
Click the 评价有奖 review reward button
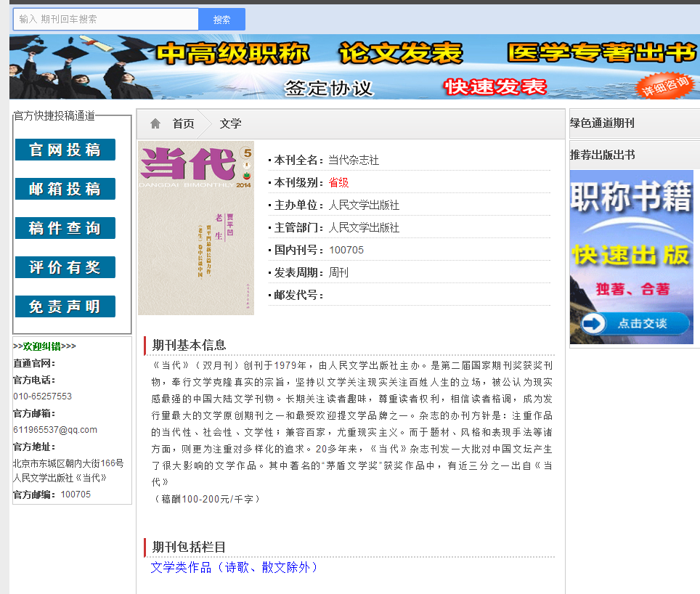tap(65, 267)
